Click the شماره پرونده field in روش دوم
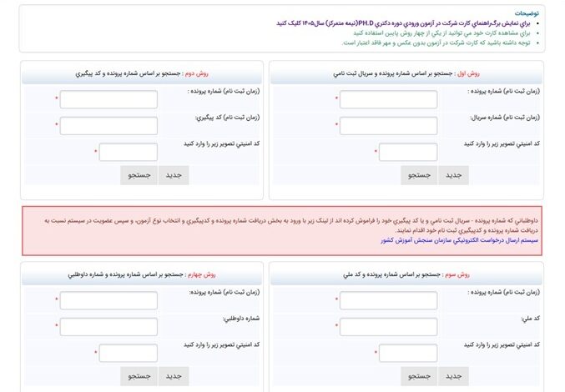The height and width of the screenshot is (392, 565). (x=108, y=99)
